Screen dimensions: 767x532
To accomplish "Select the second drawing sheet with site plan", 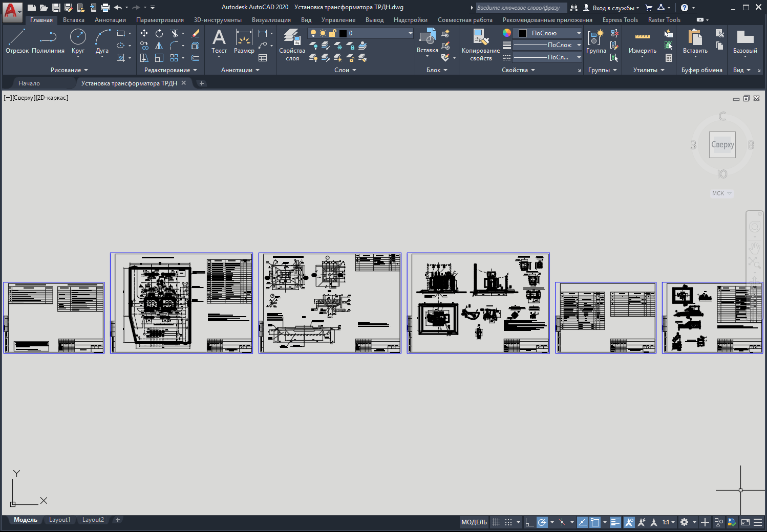I will [x=181, y=303].
